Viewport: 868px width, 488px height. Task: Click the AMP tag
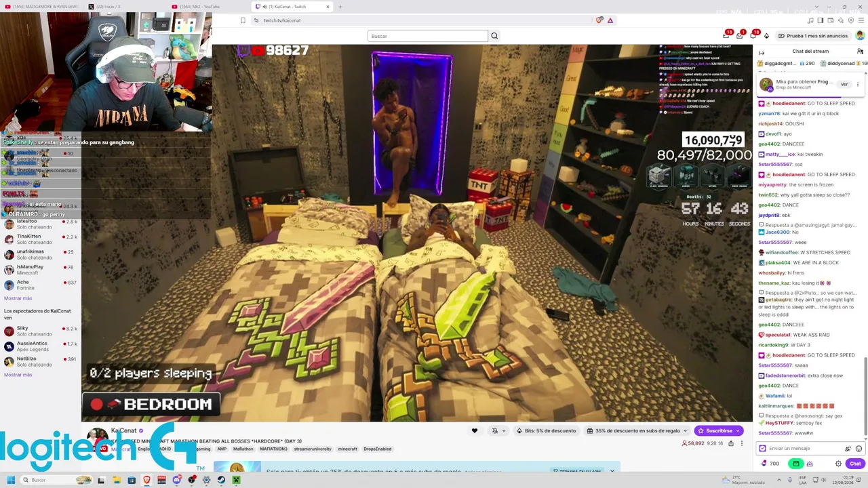click(x=222, y=449)
